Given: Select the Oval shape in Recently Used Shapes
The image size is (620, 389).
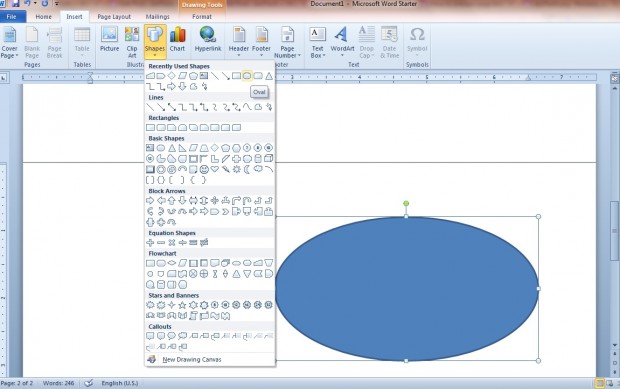Looking at the screenshot, I should pyautogui.click(x=247, y=76).
